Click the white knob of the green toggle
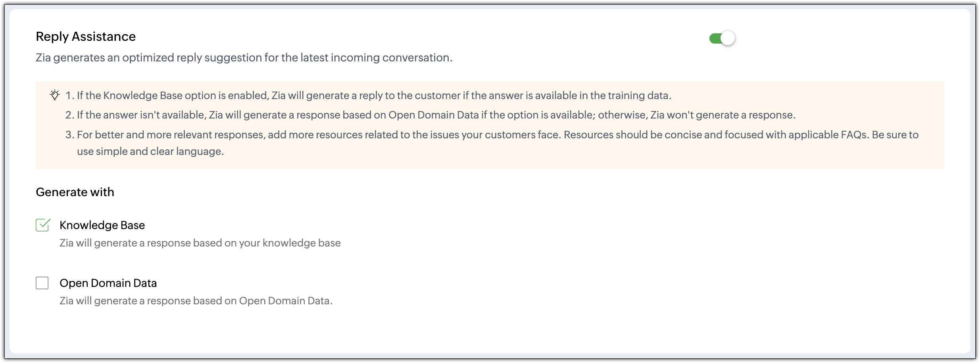Screen dimensions: 980x363 tap(728, 38)
